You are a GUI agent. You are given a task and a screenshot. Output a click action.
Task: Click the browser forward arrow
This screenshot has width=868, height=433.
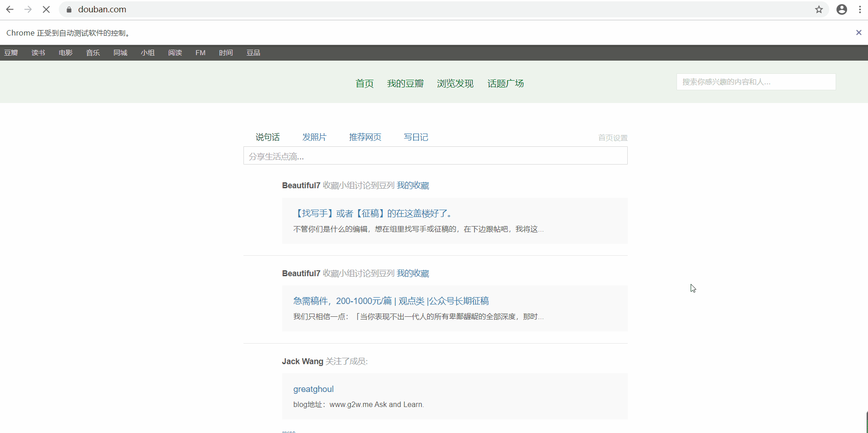click(28, 10)
